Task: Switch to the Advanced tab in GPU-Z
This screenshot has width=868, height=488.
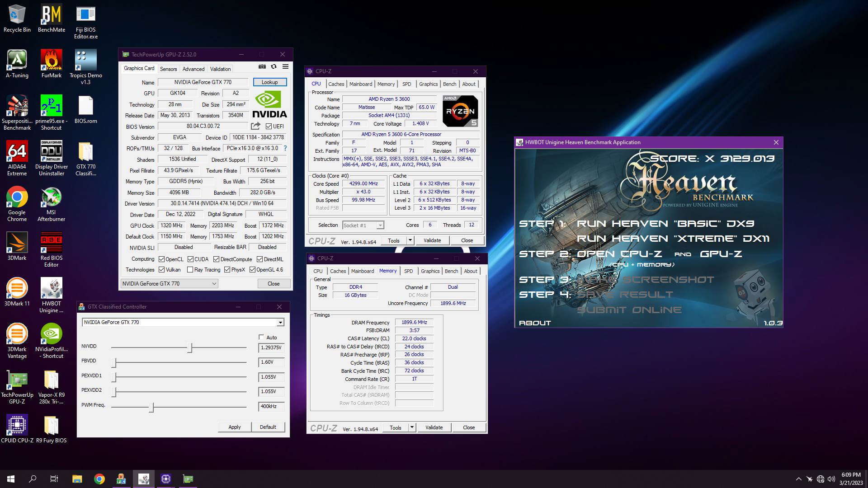Action: point(193,69)
